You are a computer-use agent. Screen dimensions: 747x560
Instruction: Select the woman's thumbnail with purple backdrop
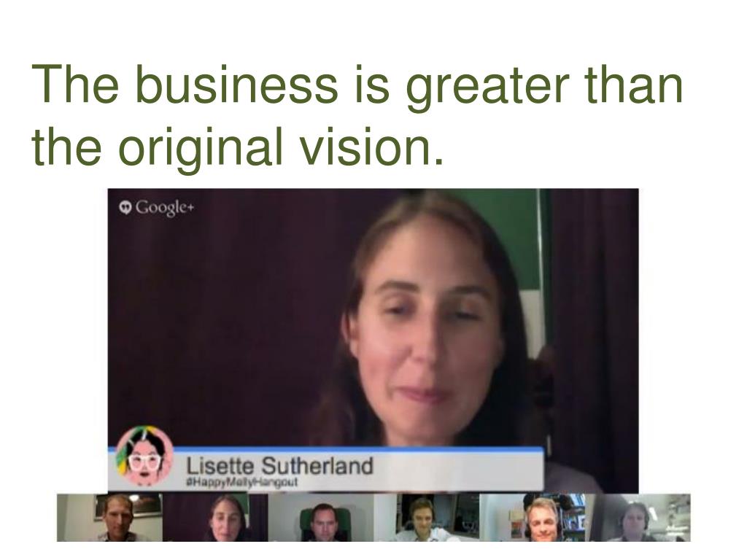[x=215, y=518]
